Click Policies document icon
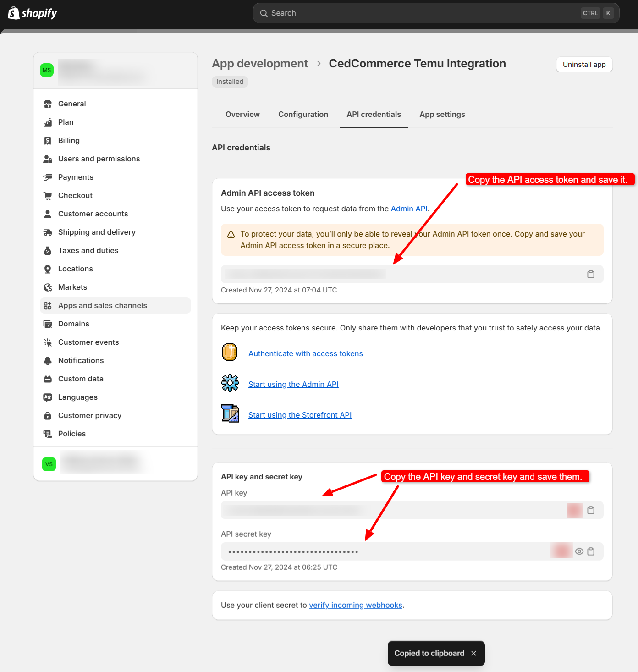 pos(48,434)
